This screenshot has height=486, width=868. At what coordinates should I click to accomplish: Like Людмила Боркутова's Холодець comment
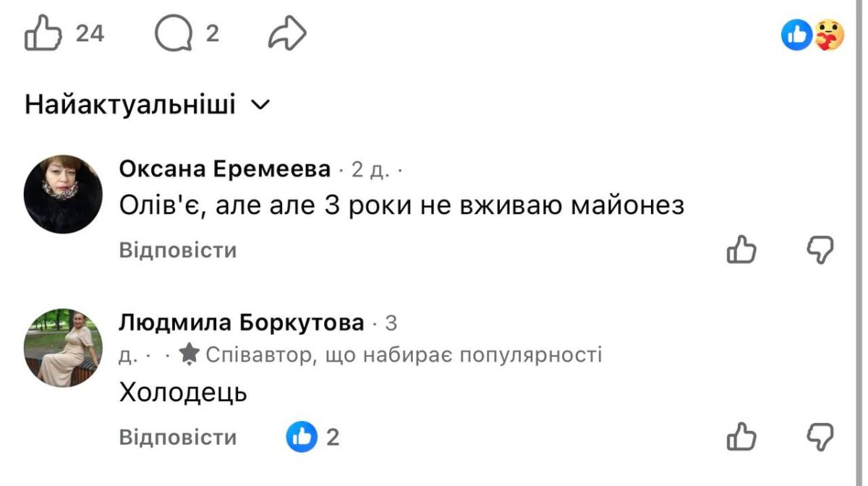click(x=741, y=437)
